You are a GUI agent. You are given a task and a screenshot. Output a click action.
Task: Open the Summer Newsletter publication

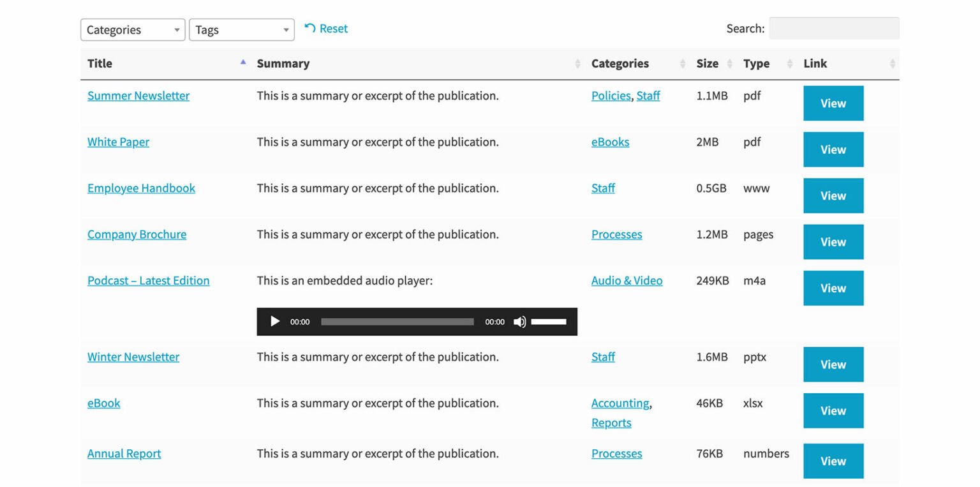click(138, 96)
